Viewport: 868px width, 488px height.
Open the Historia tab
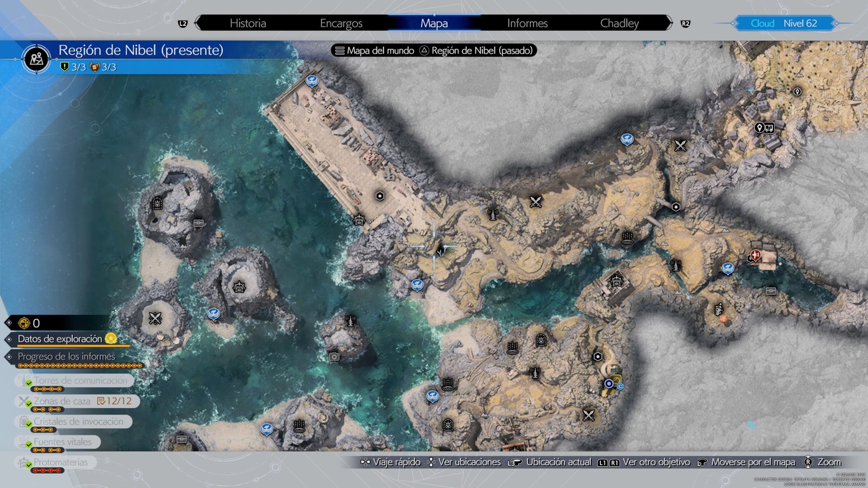point(248,23)
